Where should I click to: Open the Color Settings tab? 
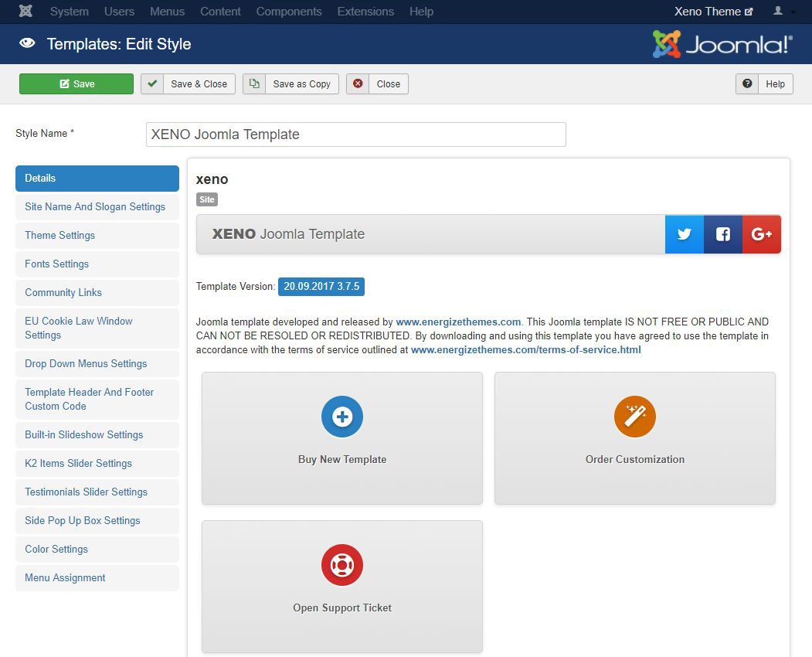click(97, 550)
